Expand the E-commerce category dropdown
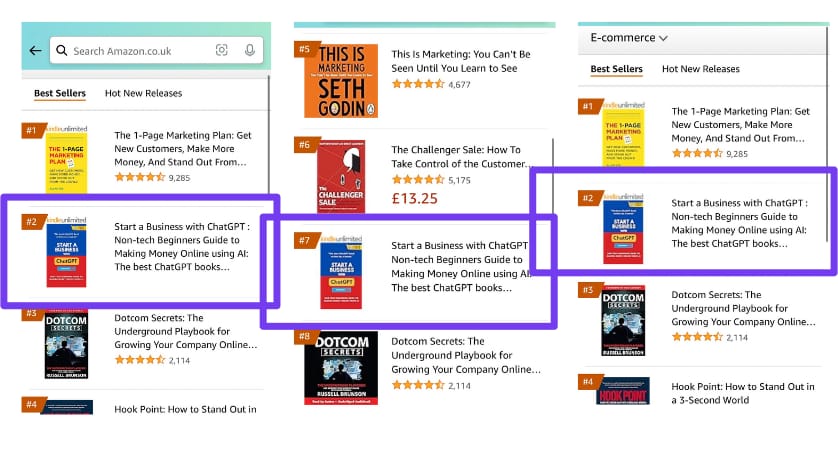Screen dimensions: 838x450 [x=629, y=38]
